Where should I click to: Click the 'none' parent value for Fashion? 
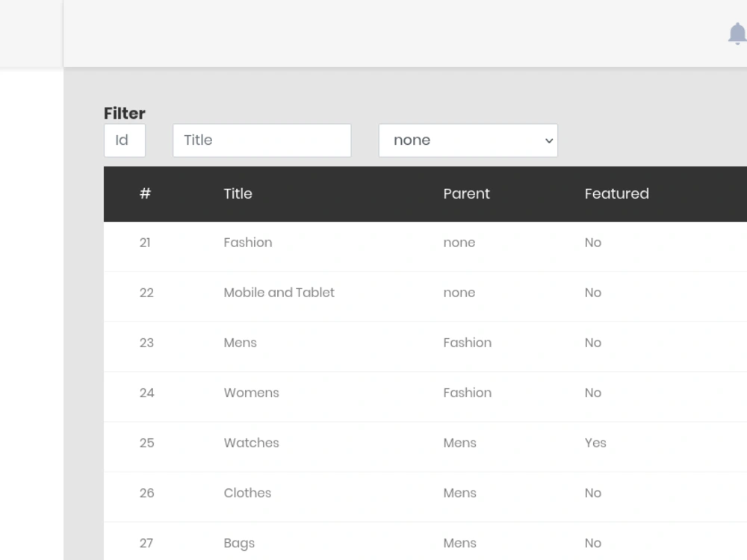point(459,243)
